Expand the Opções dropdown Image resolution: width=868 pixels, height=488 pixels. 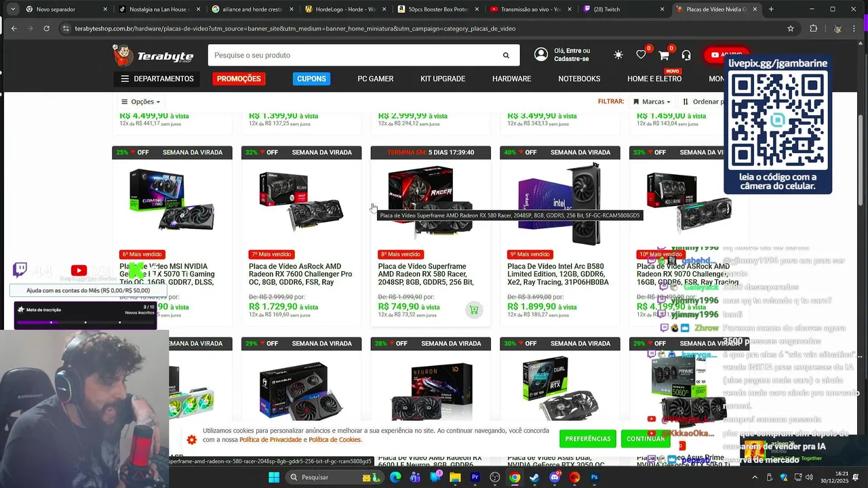(x=141, y=102)
